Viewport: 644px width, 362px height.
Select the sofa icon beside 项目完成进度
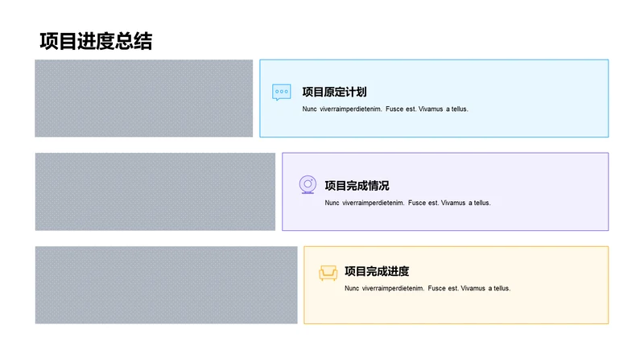tap(328, 273)
